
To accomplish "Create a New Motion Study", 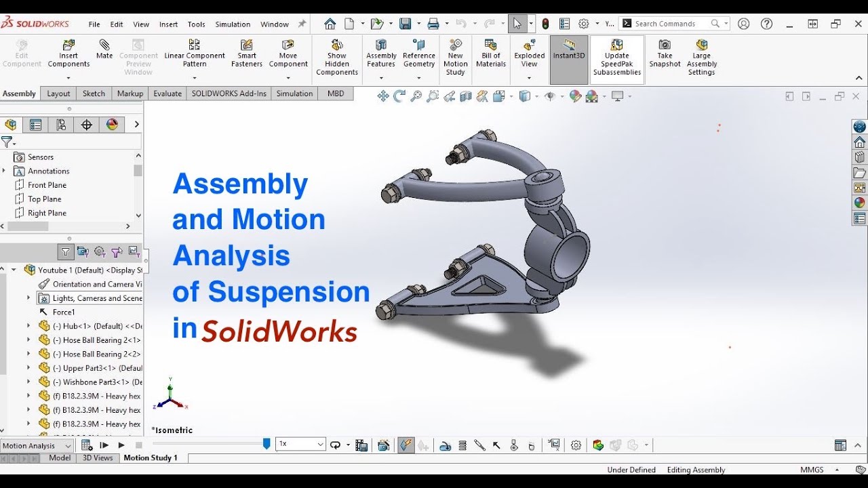I will coord(456,57).
